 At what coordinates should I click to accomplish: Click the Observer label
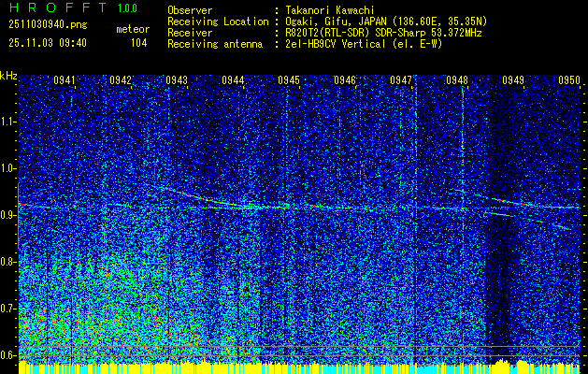[x=190, y=10]
